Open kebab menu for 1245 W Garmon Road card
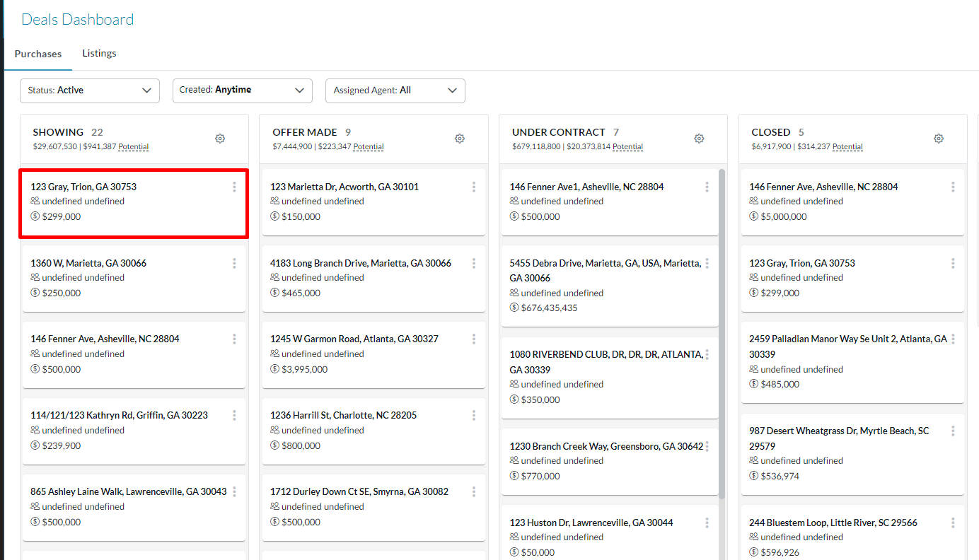This screenshot has width=979, height=560. pyautogui.click(x=474, y=339)
